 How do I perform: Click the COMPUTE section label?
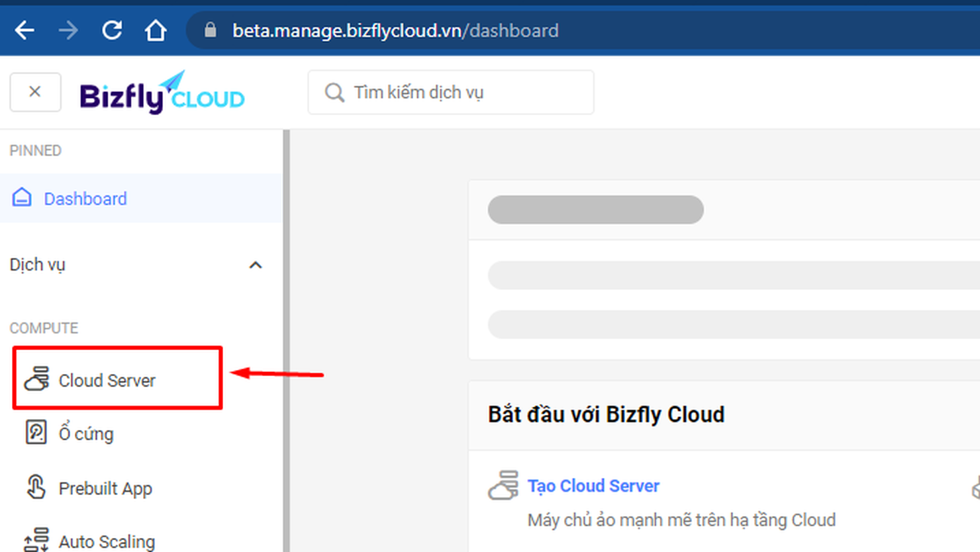click(44, 328)
